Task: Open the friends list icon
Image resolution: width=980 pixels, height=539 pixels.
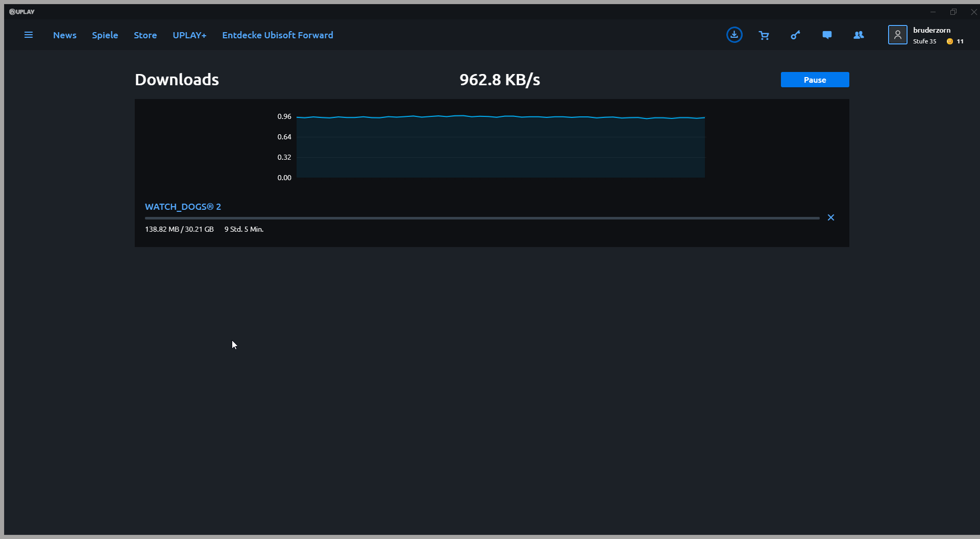Action: [859, 35]
